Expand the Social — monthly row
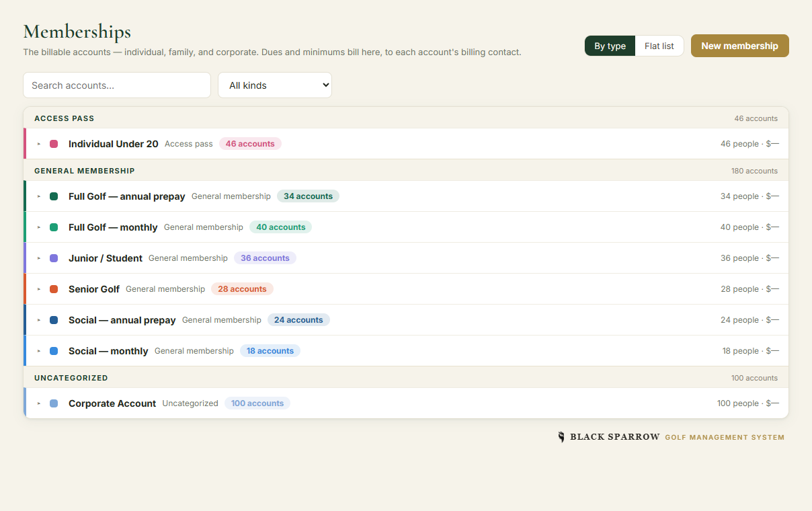The width and height of the screenshot is (812, 511). coord(39,351)
